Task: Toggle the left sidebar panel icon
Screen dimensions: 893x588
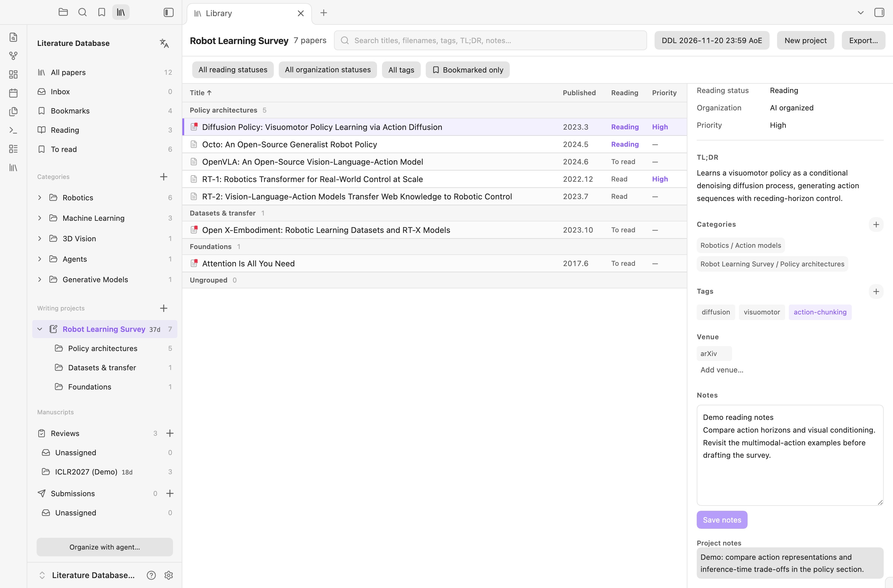Action: click(x=168, y=12)
